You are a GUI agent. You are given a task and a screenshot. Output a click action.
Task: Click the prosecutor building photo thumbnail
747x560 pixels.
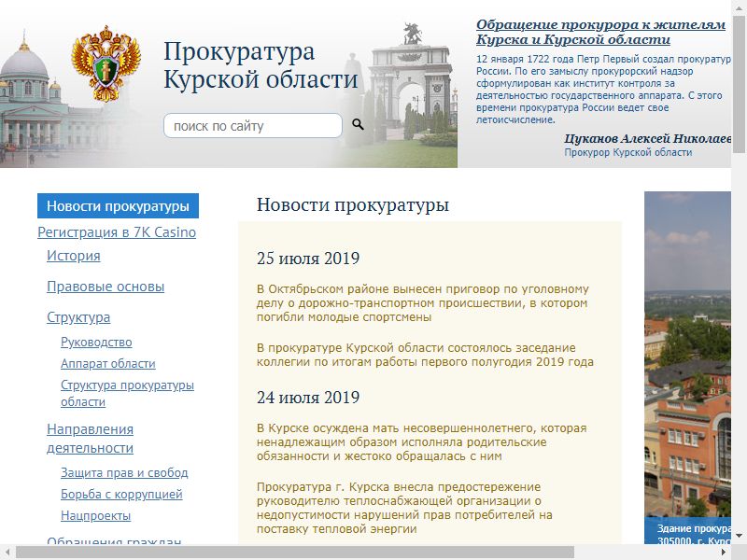687,367
